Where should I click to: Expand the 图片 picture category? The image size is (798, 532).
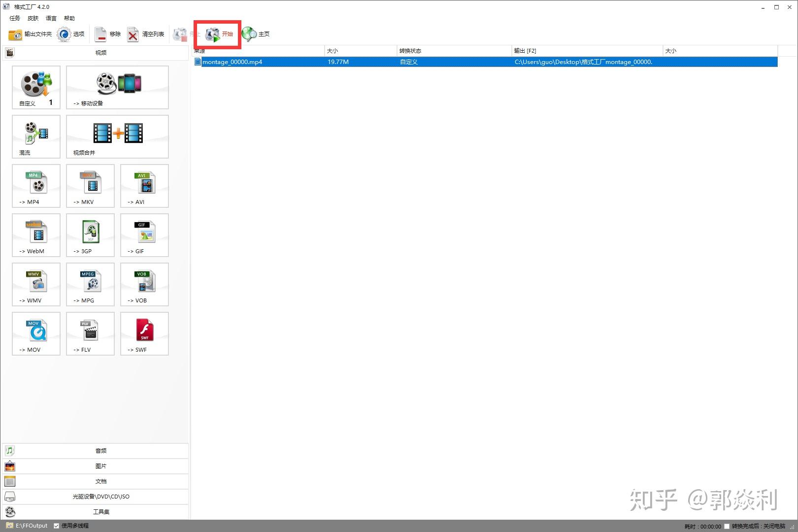click(96, 466)
